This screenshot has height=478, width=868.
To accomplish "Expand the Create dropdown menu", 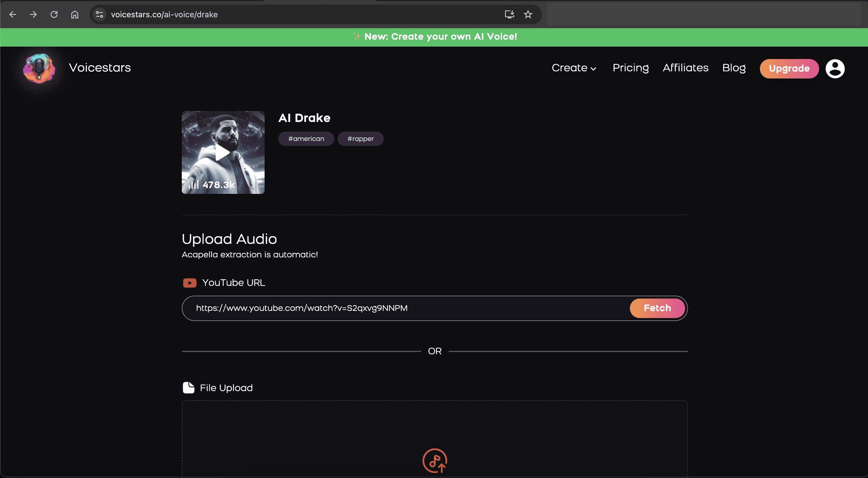I will pyautogui.click(x=573, y=68).
